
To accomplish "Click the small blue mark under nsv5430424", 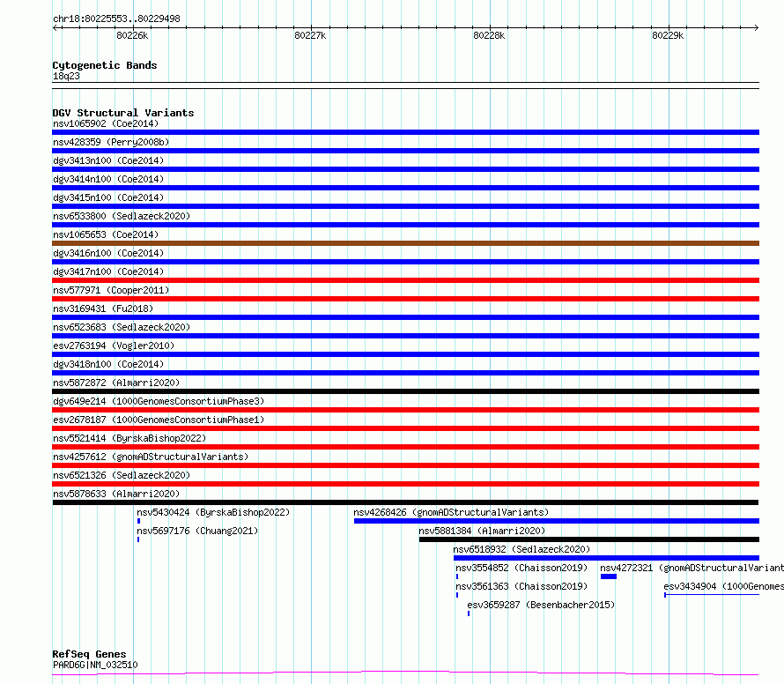I will (138, 521).
